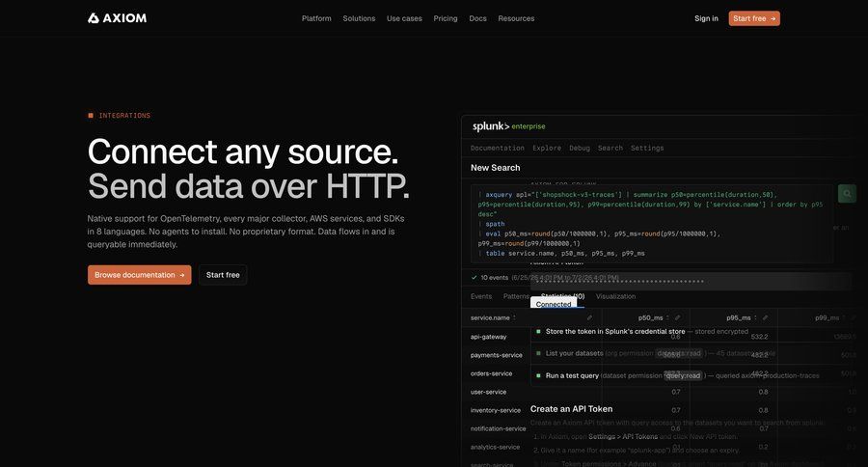Image resolution: width=868 pixels, height=467 pixels.
Task: Open the p95_ms column options dots
Action: coord(755,318)
